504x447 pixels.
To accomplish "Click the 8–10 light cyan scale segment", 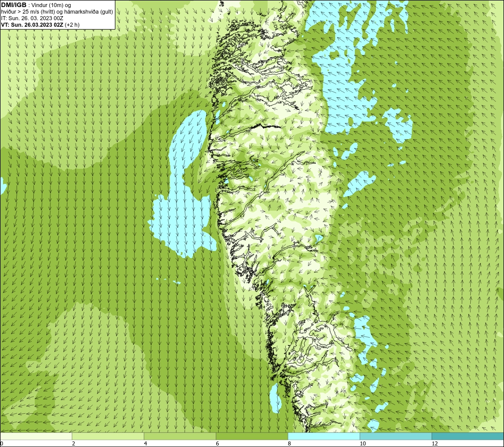I will [x=324, y=436].
